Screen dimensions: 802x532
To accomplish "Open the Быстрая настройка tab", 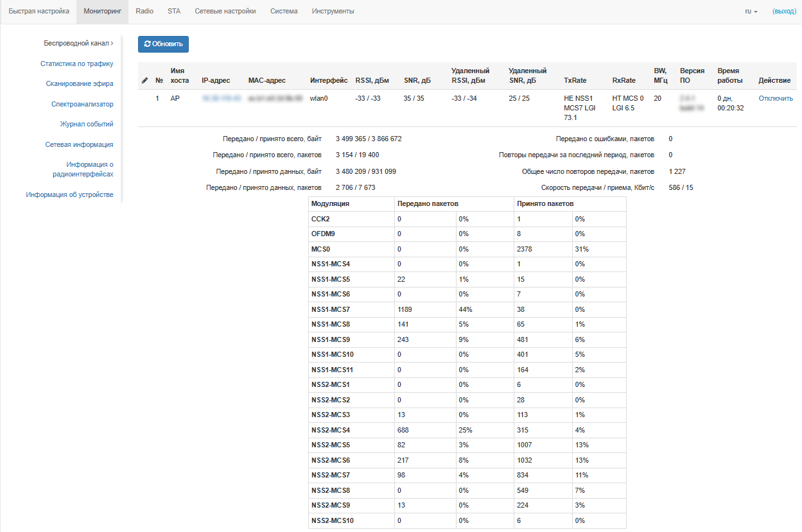I will click(38, 12).
